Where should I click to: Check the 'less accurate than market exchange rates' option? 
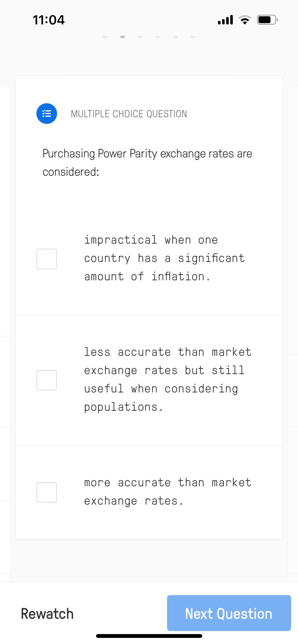(x=47, y=380)
